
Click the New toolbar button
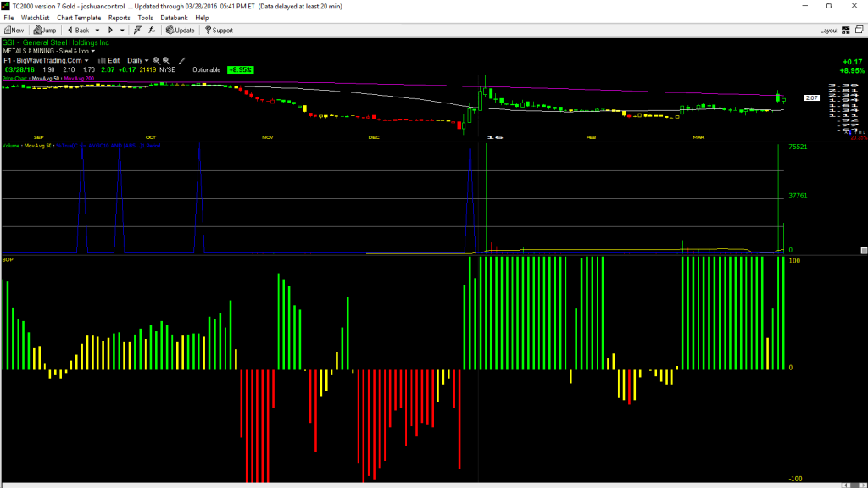point(14,30)
